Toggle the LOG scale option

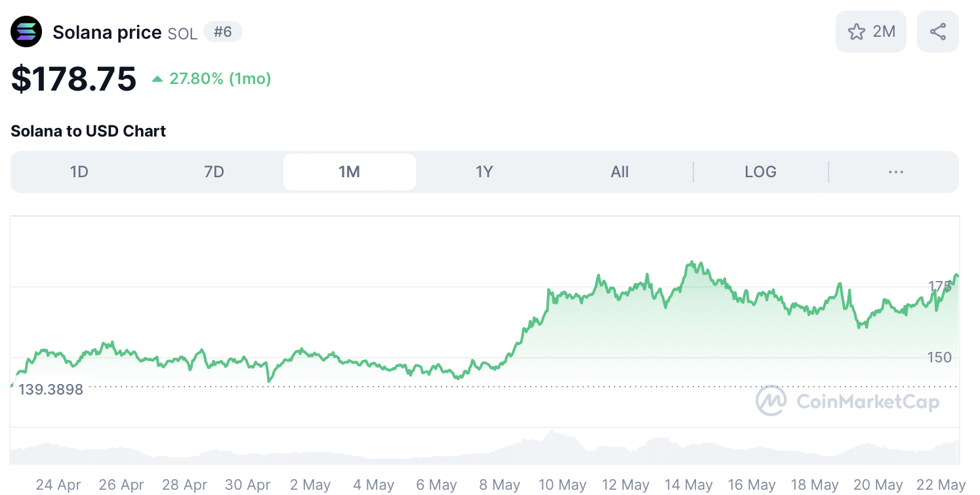(761, 172)
